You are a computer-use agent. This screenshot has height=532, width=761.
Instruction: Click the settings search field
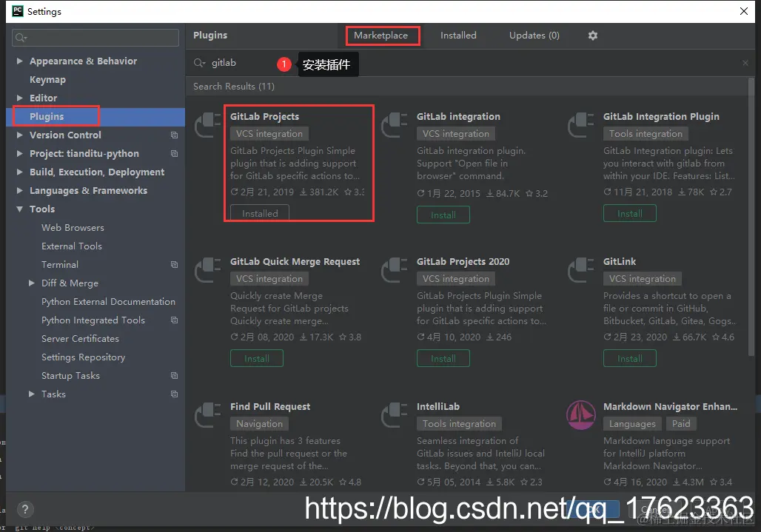[x=95, y=37]
